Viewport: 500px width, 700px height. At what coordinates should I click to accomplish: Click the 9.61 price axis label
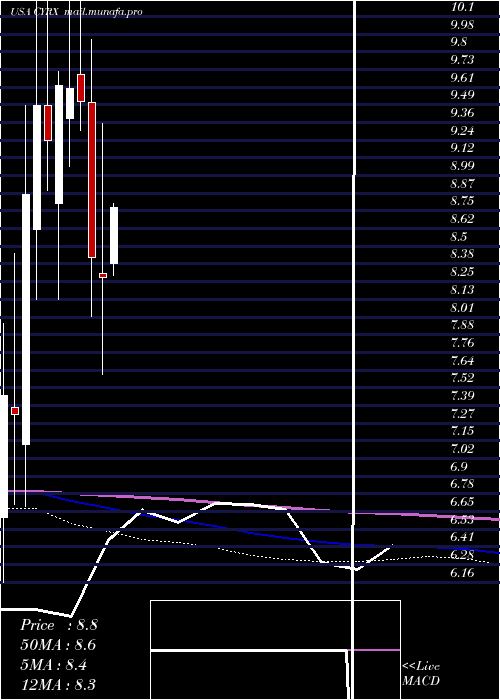coord(462,77)
